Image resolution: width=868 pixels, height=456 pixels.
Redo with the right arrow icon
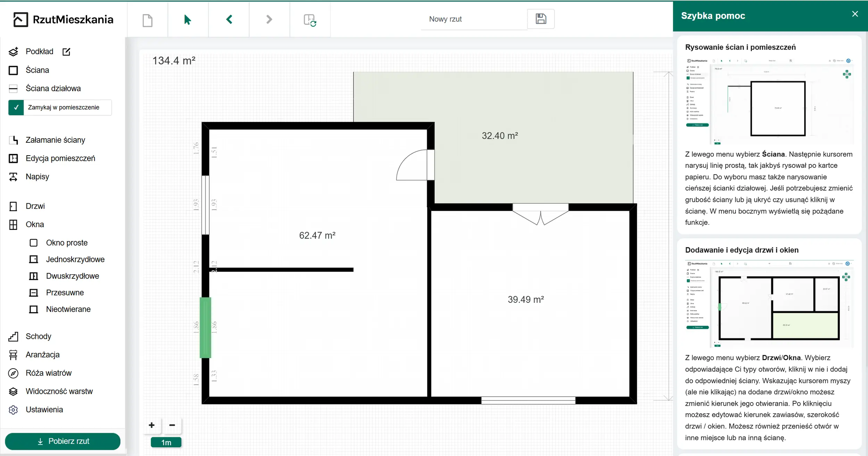click(269, 19)
